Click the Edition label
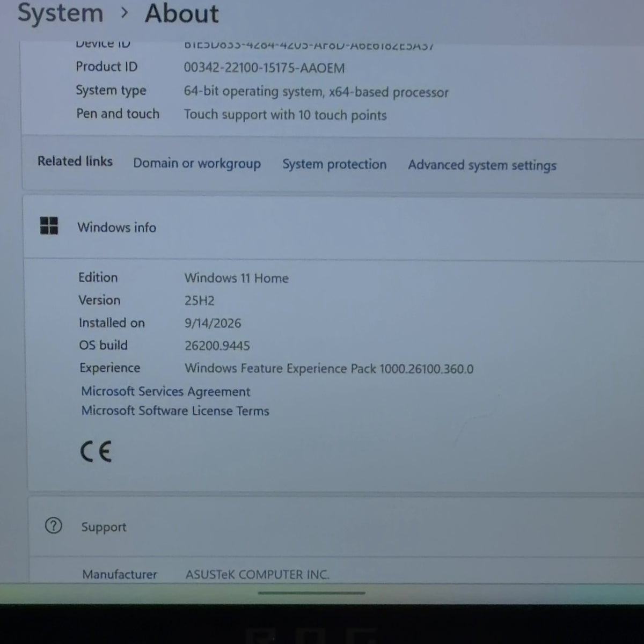This screenshot has height=644, width=644. [98, 277]
